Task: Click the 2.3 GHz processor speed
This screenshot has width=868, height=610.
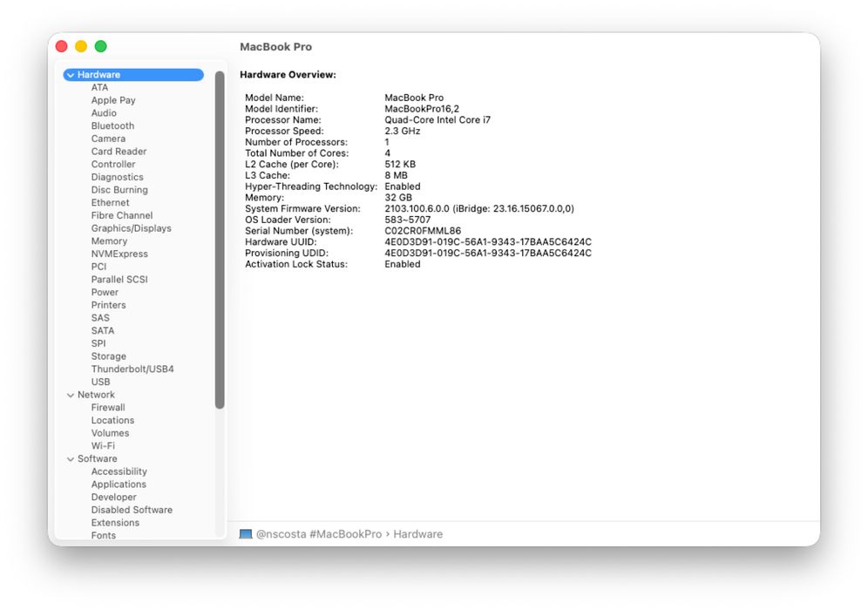Action: [403, 132]
